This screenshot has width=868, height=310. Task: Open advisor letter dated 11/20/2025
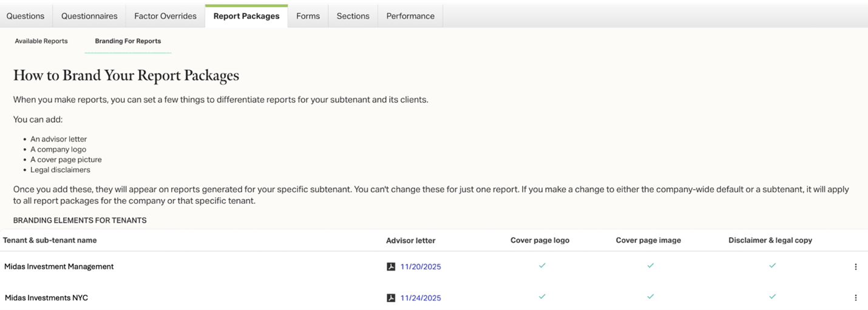click(x=421, y=267)
